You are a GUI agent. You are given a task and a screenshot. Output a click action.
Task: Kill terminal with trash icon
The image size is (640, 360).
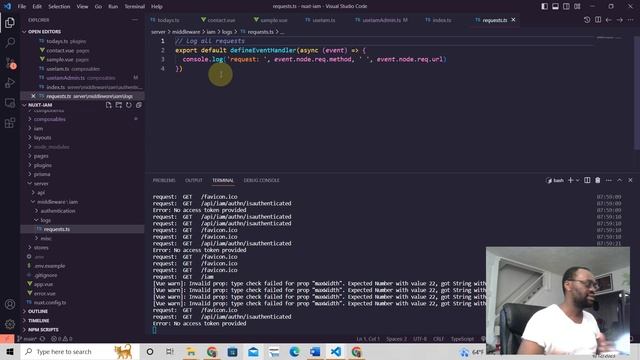tap(598, 180)
